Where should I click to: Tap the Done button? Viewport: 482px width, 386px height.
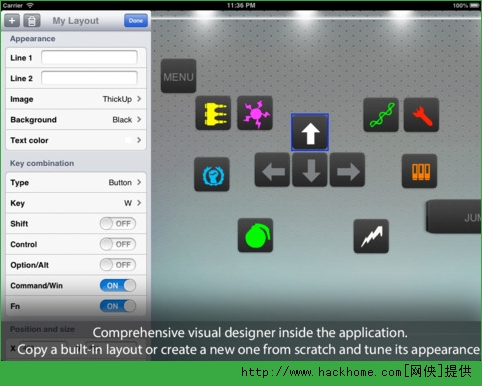pyautogui.click(x=136, y=21)
